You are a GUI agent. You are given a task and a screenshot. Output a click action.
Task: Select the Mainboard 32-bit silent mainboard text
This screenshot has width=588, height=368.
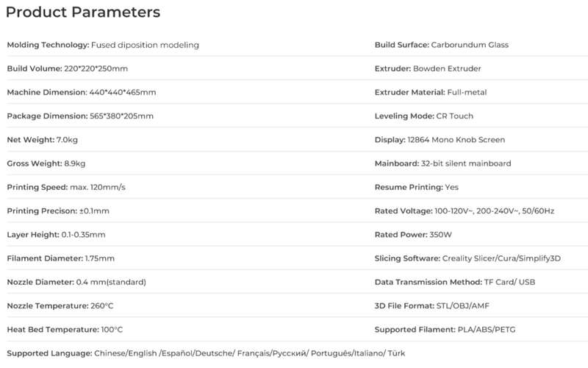[443, 163]
